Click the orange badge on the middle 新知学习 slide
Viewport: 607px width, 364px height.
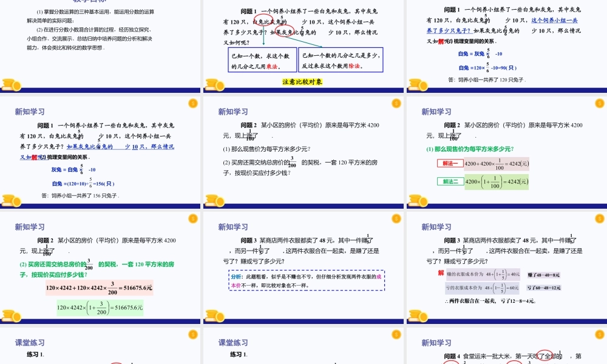[x=395, y=104]
